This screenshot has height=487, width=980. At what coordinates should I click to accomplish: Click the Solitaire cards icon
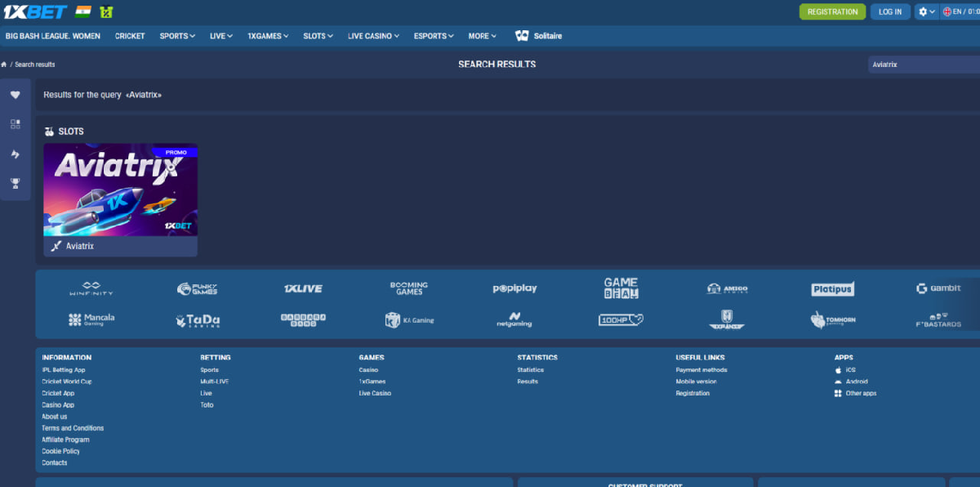tap(522, 36)
